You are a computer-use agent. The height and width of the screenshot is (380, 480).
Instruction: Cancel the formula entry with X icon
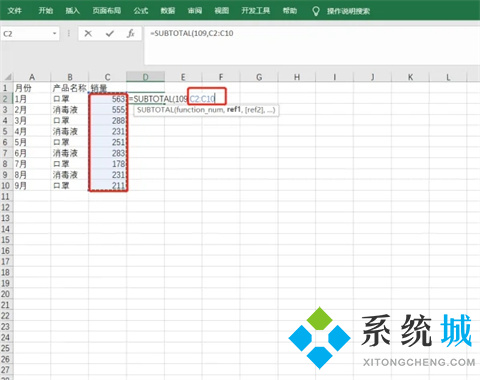(x=88, y=33)
